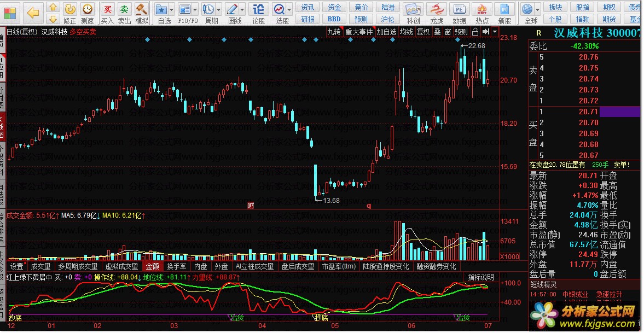Click the 竞价 auction button
Screen dimensions: 644x333
[x=361, y=8]
